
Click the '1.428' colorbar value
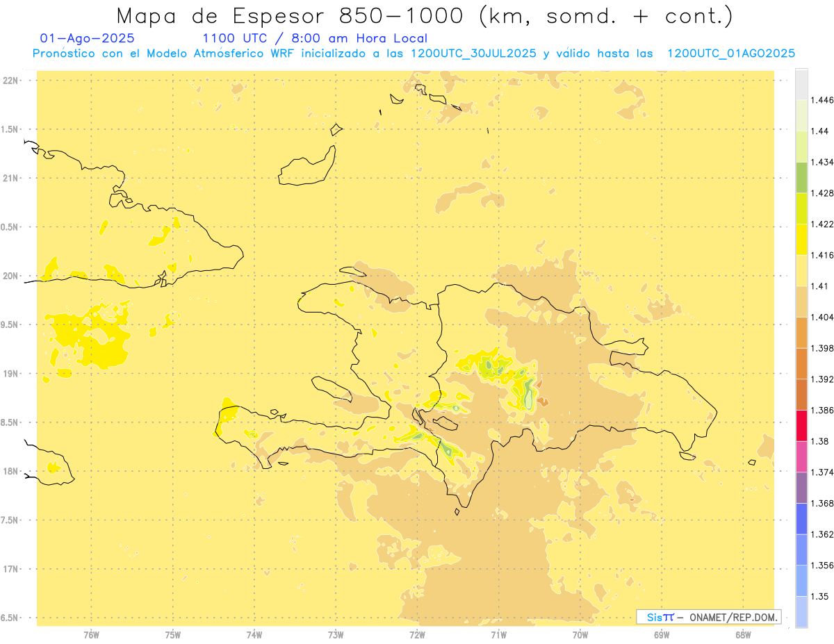click(822, 193)
